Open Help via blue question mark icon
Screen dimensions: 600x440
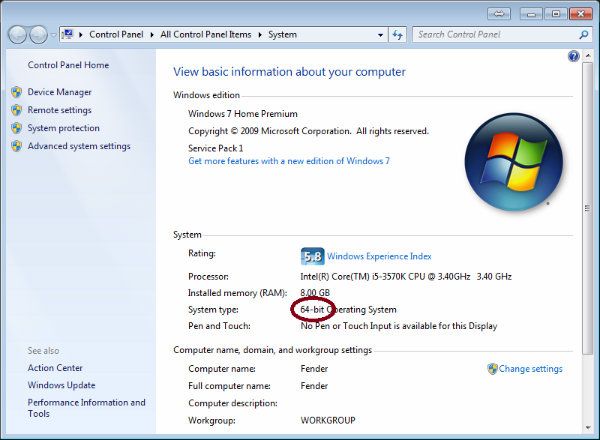pos(574,57)
